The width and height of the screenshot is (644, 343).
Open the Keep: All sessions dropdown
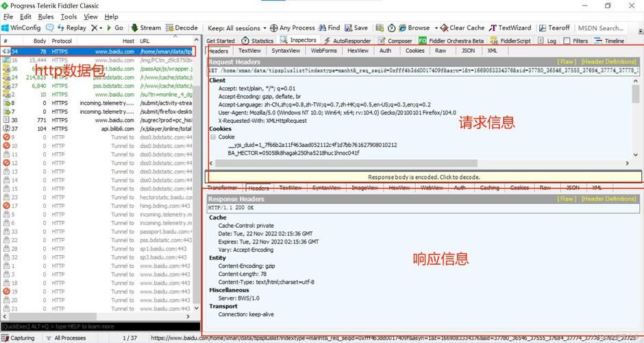[237, 28]
